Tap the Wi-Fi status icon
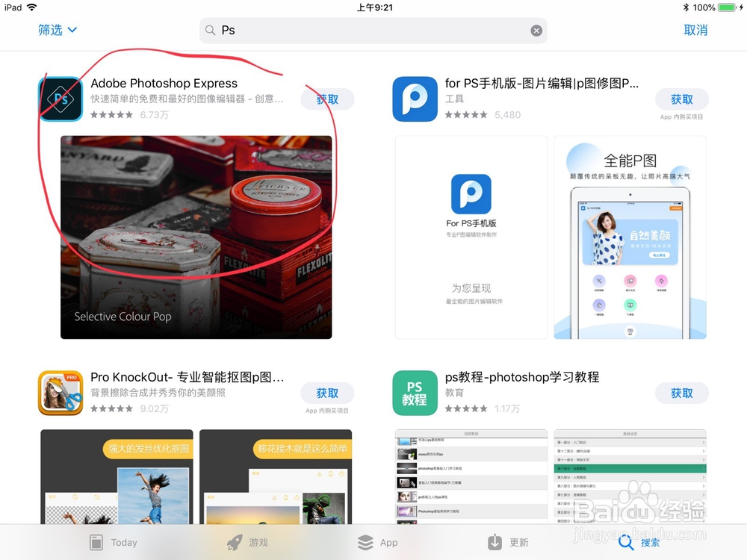This screenshot has width=747, height=560. (32, 7)
